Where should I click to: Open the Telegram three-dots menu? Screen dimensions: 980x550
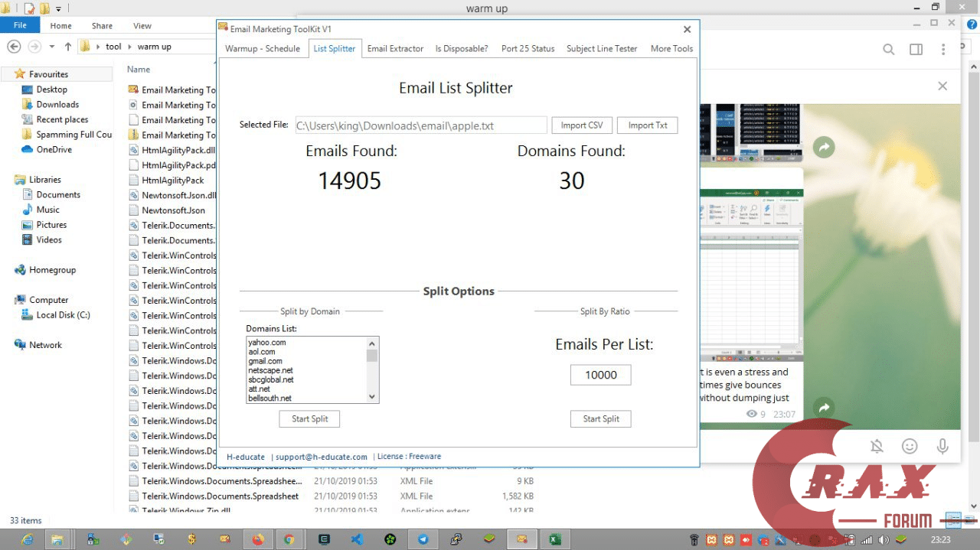tap(943, 50)
